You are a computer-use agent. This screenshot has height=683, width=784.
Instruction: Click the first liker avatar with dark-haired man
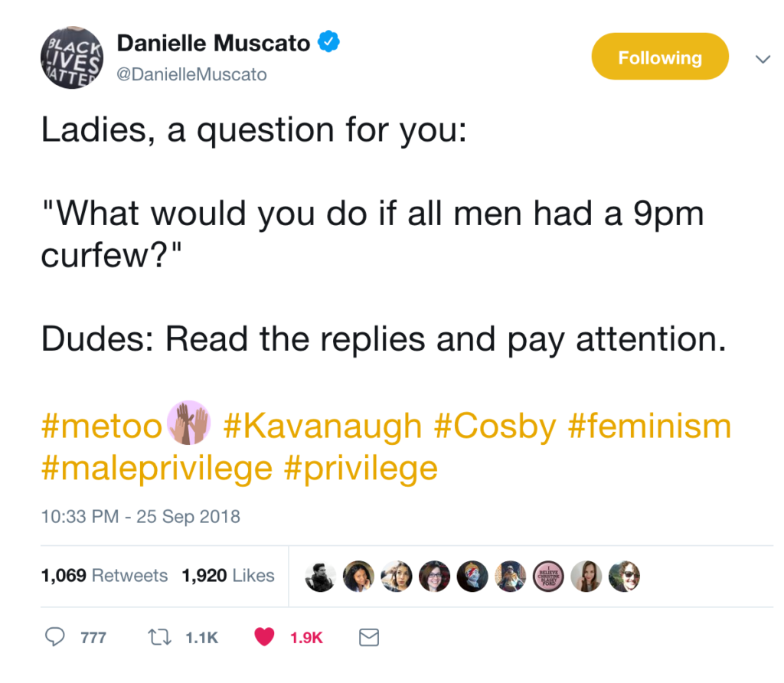click(321, 577)
